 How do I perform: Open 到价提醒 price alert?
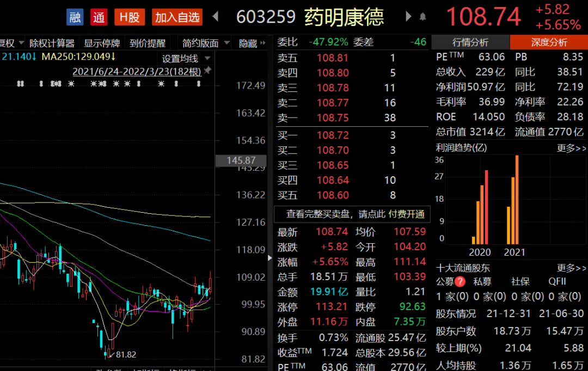click(148, 44)
